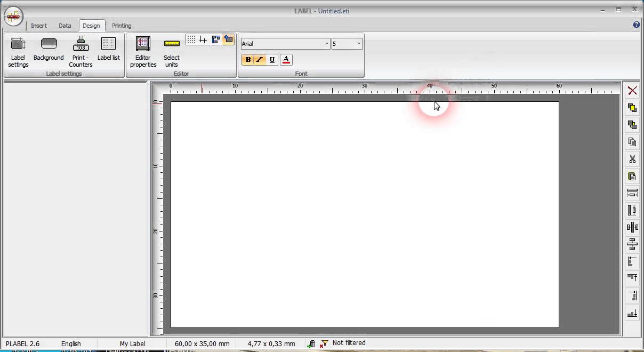Click the 60,00 x 35,00 mm label size
644x352 pixels.
(x=202, y=344)
